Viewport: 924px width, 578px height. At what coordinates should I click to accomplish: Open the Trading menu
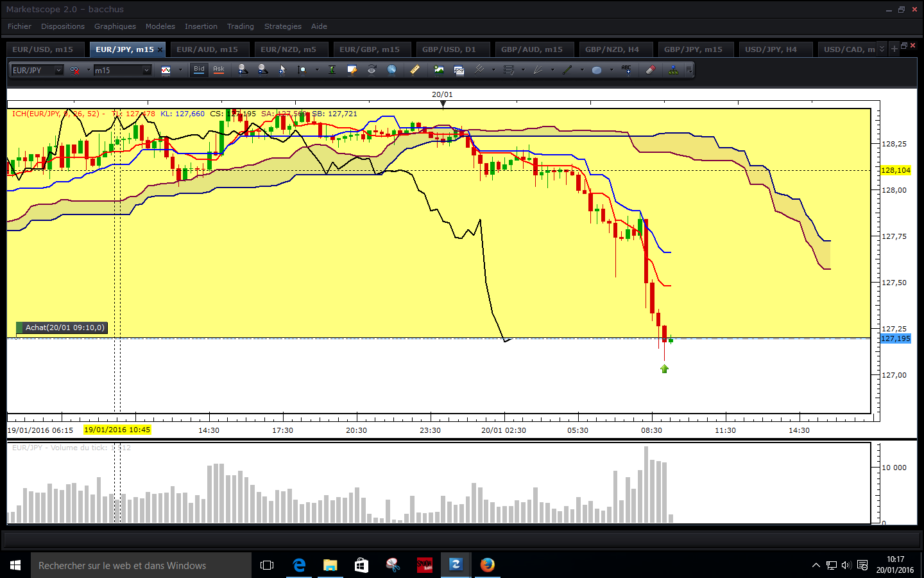pyautogui.click(x=240, y=26)
